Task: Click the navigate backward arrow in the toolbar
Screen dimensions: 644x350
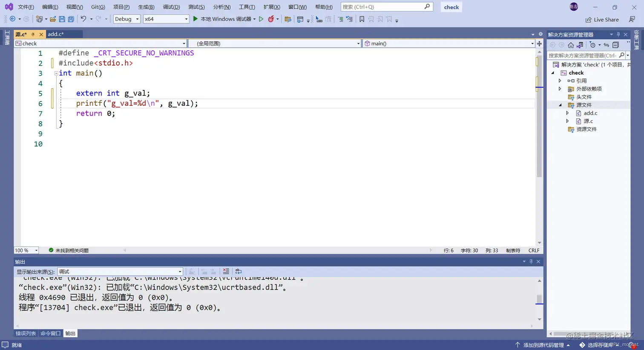Action: [13, 19]
